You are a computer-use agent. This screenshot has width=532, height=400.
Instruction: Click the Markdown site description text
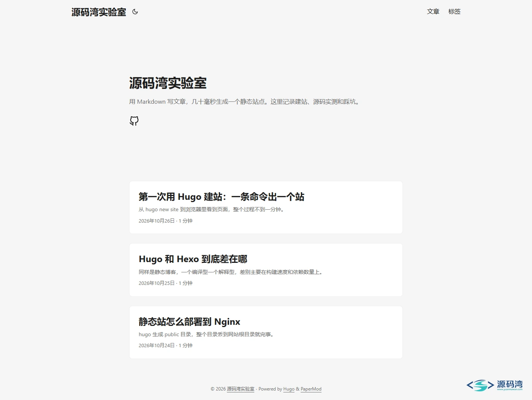[x=244, y=102]
